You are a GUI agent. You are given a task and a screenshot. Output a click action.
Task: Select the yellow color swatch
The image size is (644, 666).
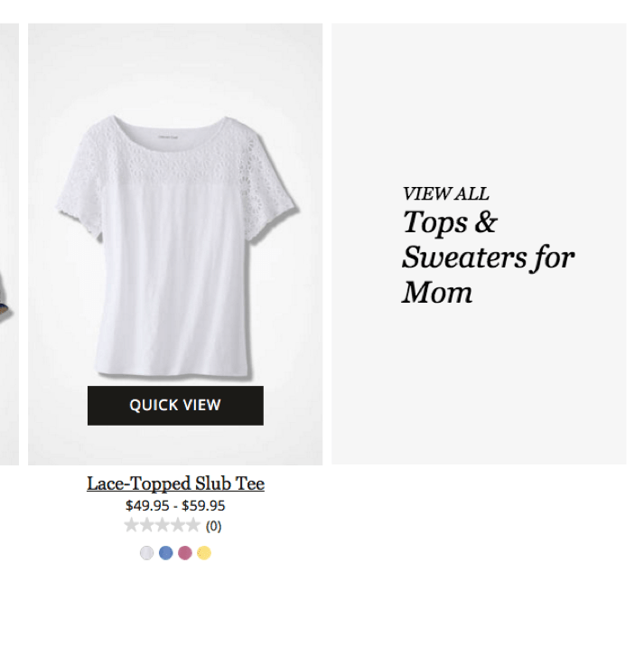pyautogui.click(x=204, y=553)
